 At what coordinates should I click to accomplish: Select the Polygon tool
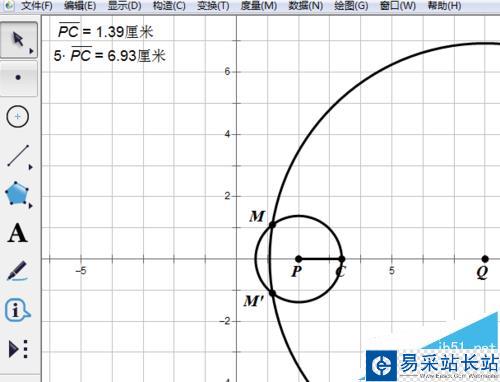point(17,193)
